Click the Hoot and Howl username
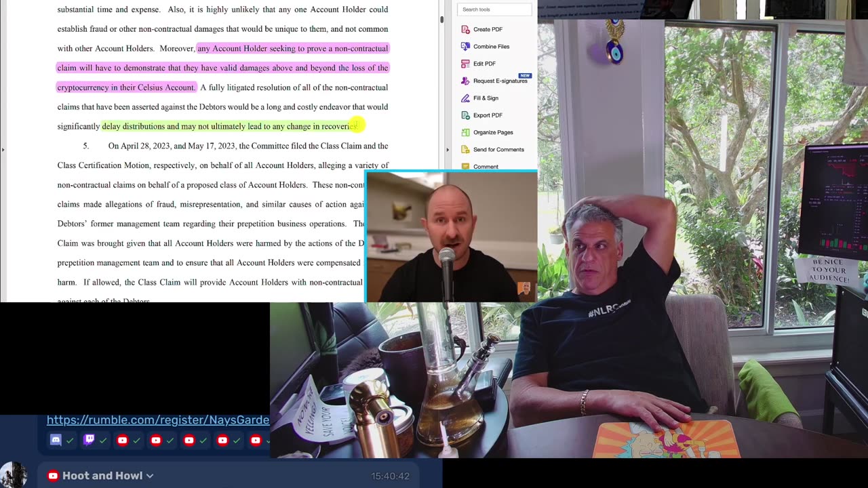868x488 pixels. [x=102, y=476]
